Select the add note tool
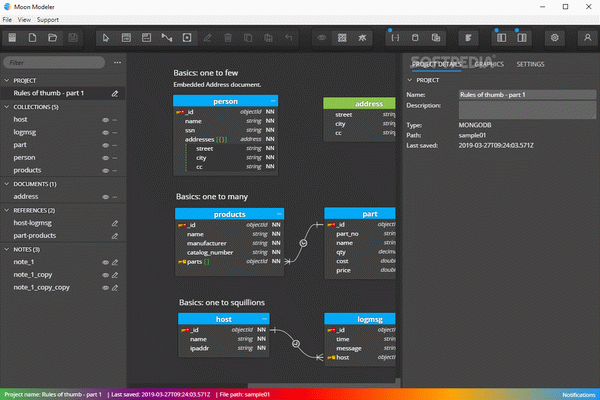Image resolution: width=600 pixels, height=400 pixels. [x=187, y=38]
